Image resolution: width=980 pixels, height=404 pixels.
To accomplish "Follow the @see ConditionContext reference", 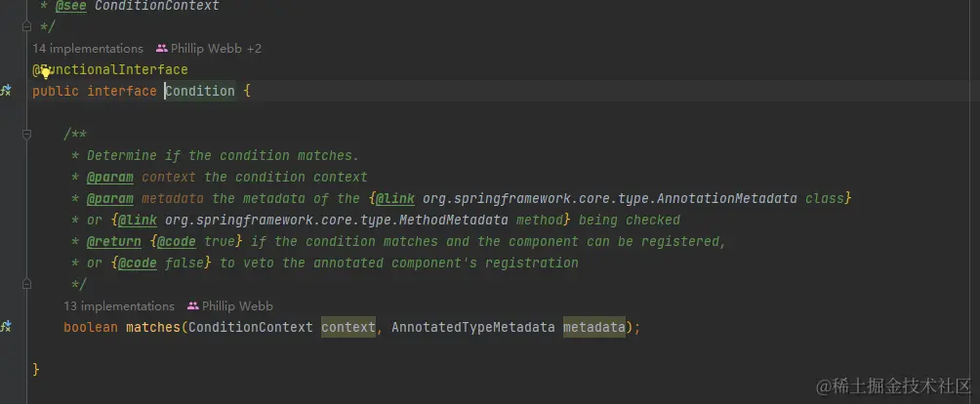I will 157,6.
